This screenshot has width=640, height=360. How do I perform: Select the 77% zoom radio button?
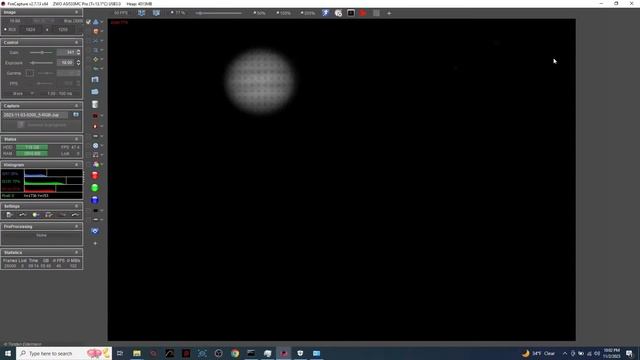172,13
